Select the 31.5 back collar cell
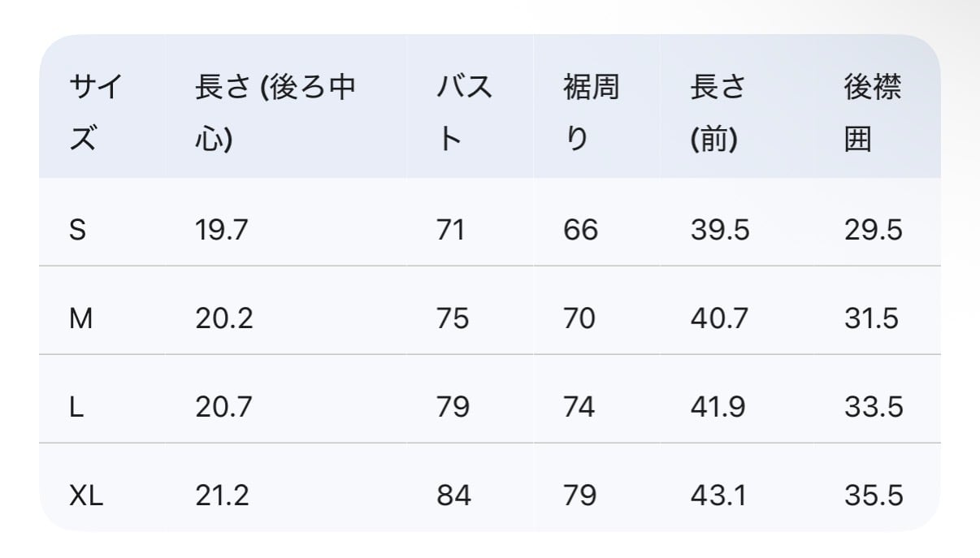Screen dimensions: 980x558 point(872,318)
